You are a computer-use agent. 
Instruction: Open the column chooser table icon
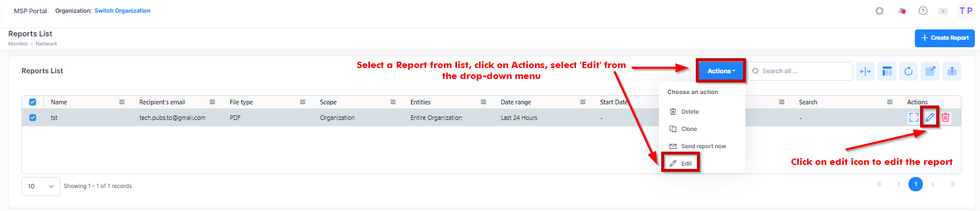(887, 71)
